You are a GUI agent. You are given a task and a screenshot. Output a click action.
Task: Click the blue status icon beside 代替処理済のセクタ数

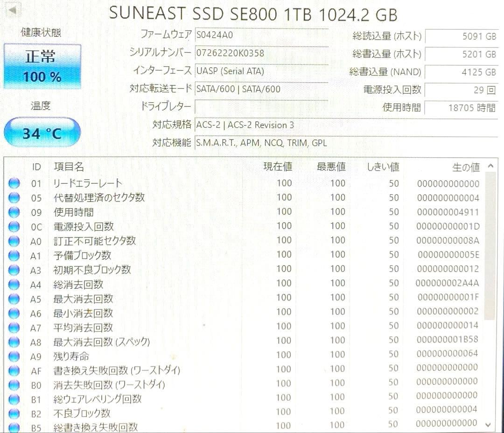coord(13,197)
